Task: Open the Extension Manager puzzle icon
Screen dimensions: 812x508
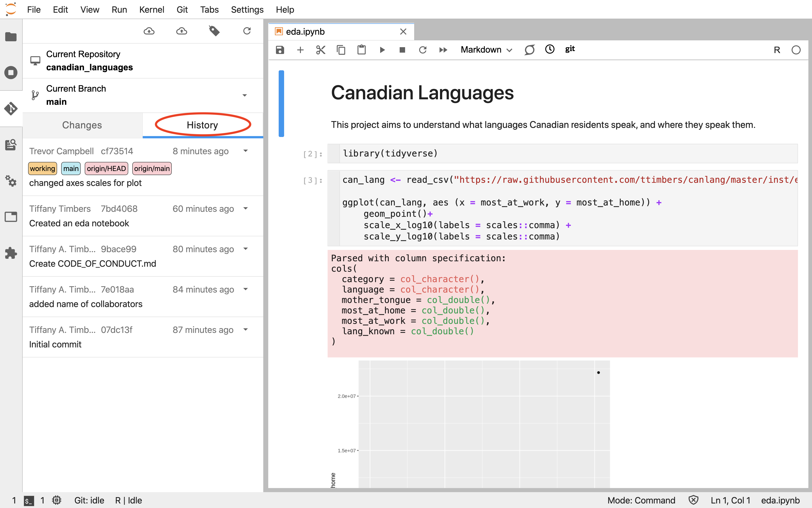Action: pos(11,253)
